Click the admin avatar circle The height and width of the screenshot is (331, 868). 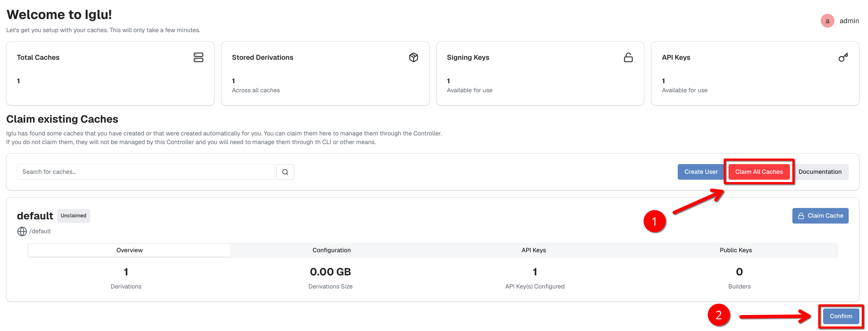click(827, 21)
